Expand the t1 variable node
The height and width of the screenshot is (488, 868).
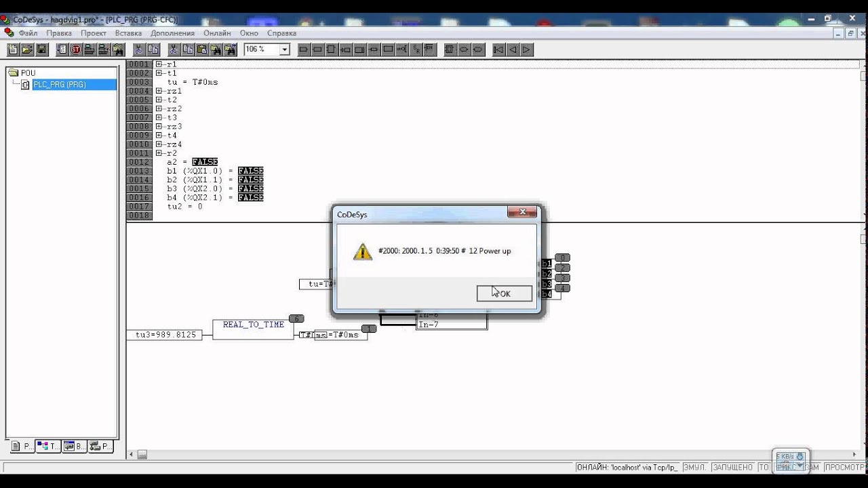coord(159,73)
